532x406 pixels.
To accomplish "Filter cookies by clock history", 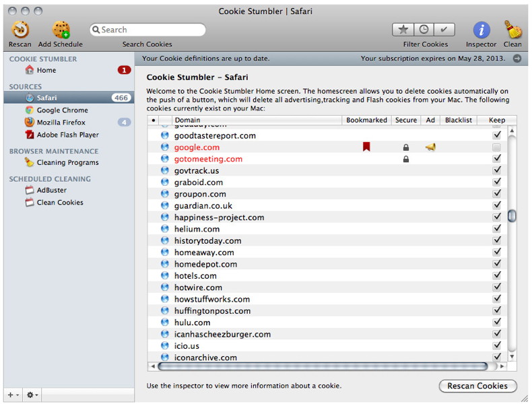I will 424,30.
